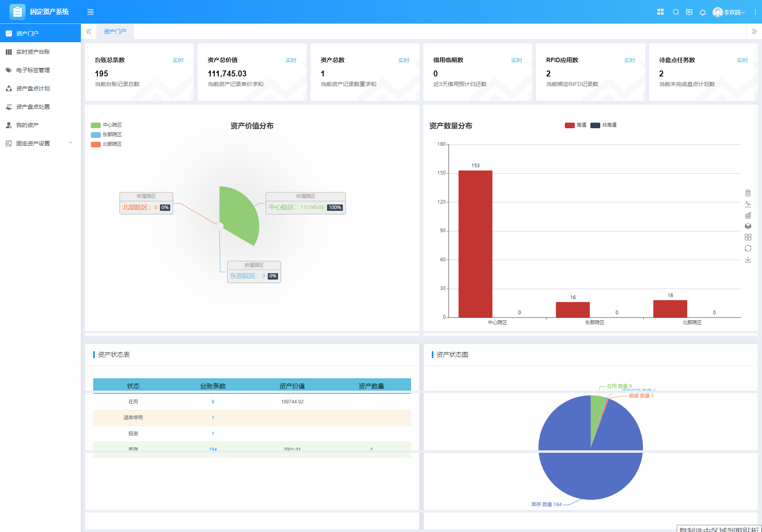
Task: Open the messages icon in the header
Action: point(689,12)
